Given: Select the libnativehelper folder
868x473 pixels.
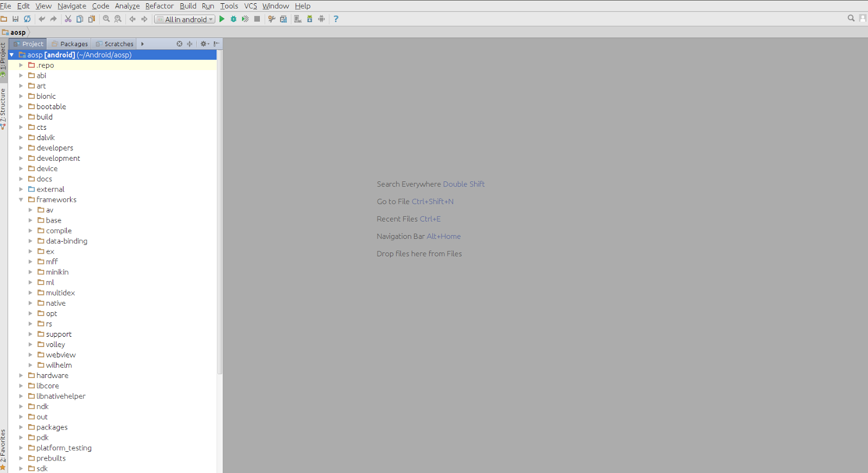Looking at the screenshot, I should point(61,396).
